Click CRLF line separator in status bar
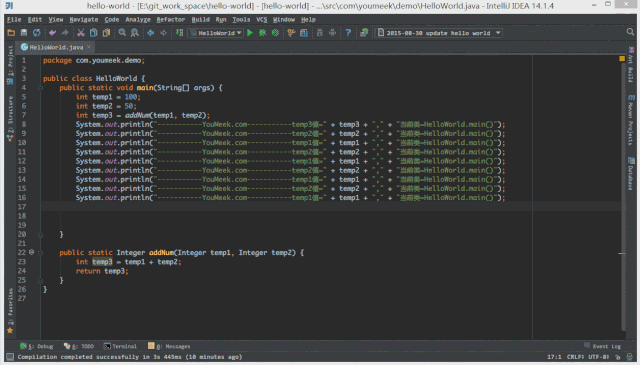640x365 pixels. pyautogui.click(x=576, y=357)
